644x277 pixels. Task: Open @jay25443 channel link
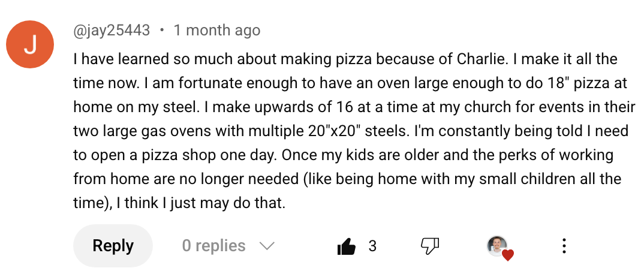click(x=112, y=30)
